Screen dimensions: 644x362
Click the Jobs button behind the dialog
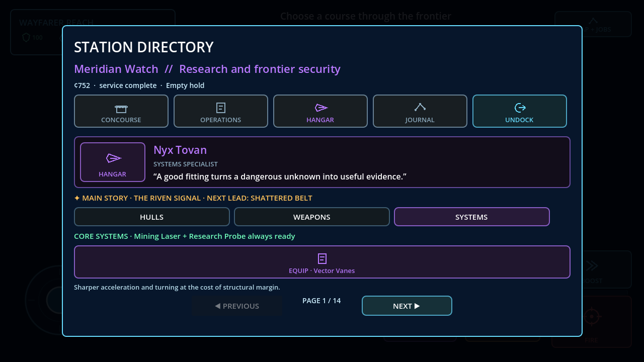pyautogui.click(x=593, y=24)
